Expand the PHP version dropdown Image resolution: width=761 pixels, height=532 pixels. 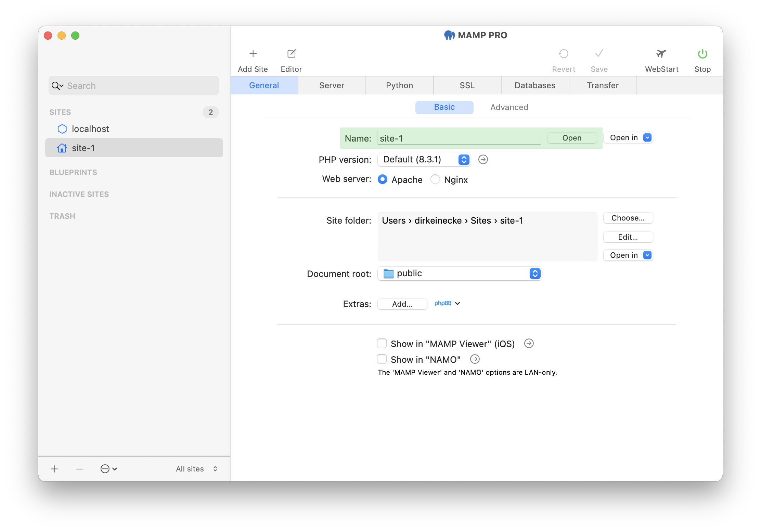pyautogui.click(x=464, y=159)
